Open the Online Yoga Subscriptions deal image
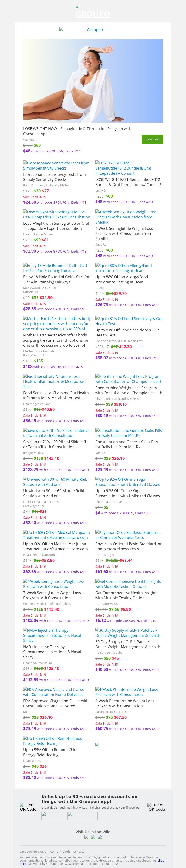This screenshot has height=868, width=186. pyautogui.click(x=128, y=482)
